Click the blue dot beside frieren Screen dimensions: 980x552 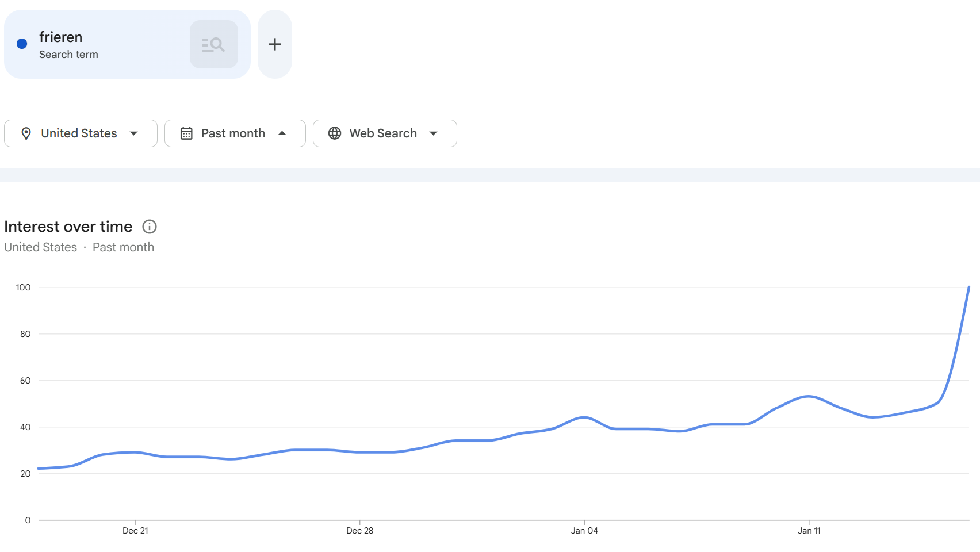pos(22,44)
